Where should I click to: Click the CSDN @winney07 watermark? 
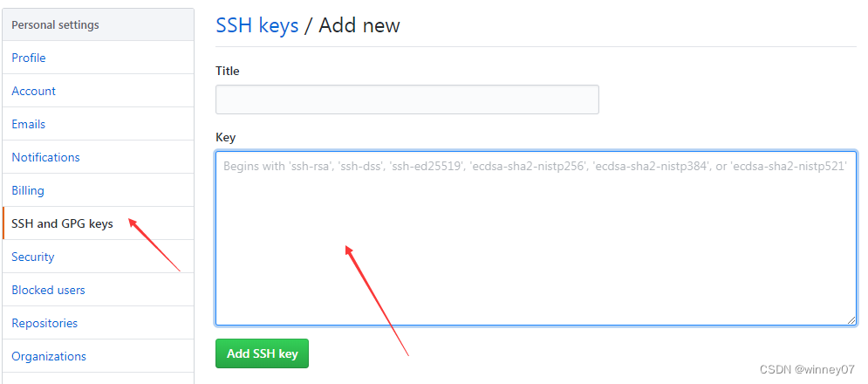(x=807, y=370)
